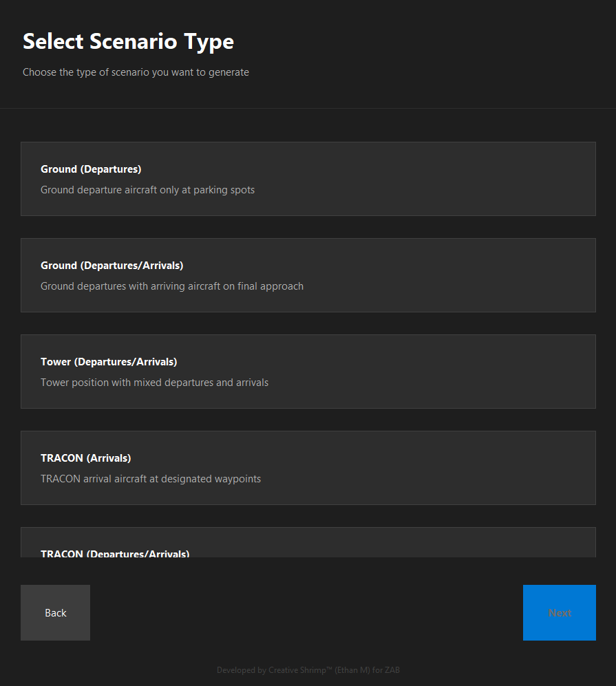Click the scenario generation subtitle text

click(x=136, y=72)
